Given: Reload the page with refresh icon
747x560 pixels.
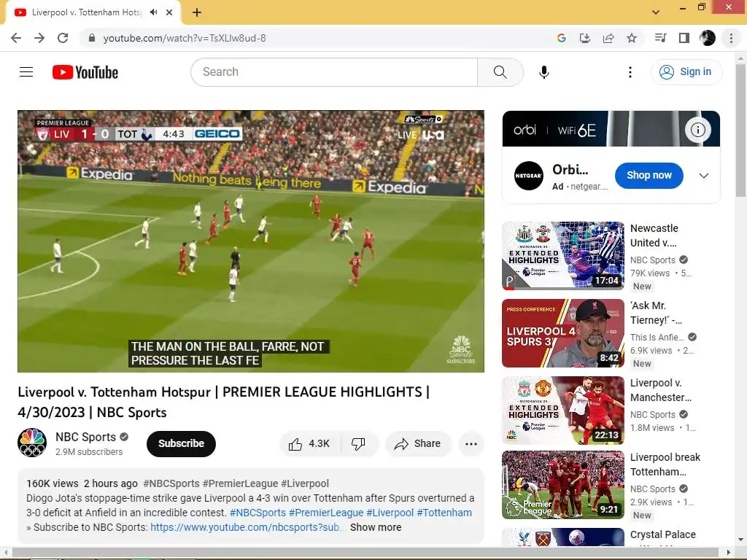Looking at the screenshot, I should click(63, 38).
